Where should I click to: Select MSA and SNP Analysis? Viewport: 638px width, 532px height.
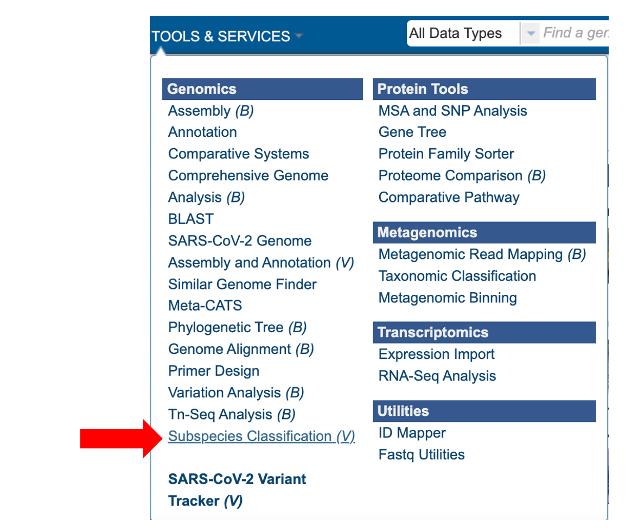pyautogui.click(x=452, y=111)
